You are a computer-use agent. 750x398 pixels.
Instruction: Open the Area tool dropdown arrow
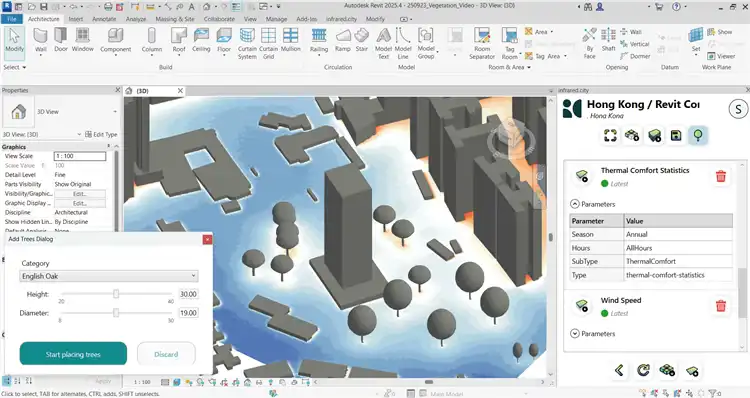click(551, 32)
